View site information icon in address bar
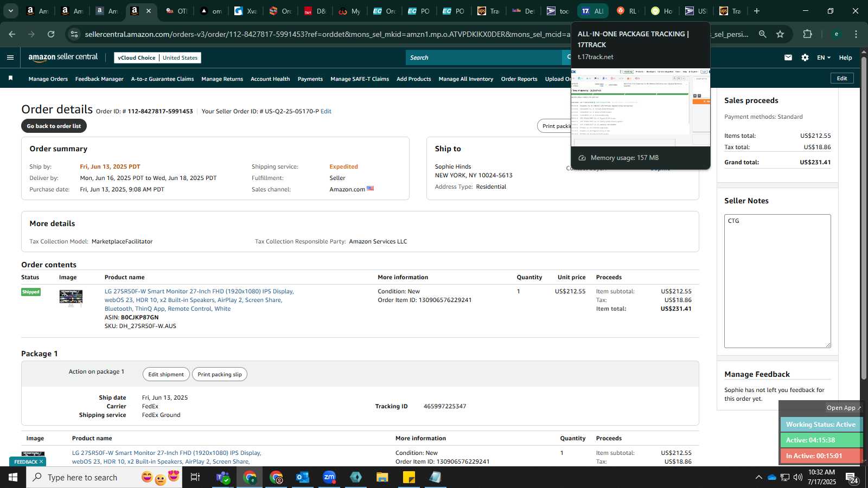This screenshot has width=868, height=488. click(74, 34)
